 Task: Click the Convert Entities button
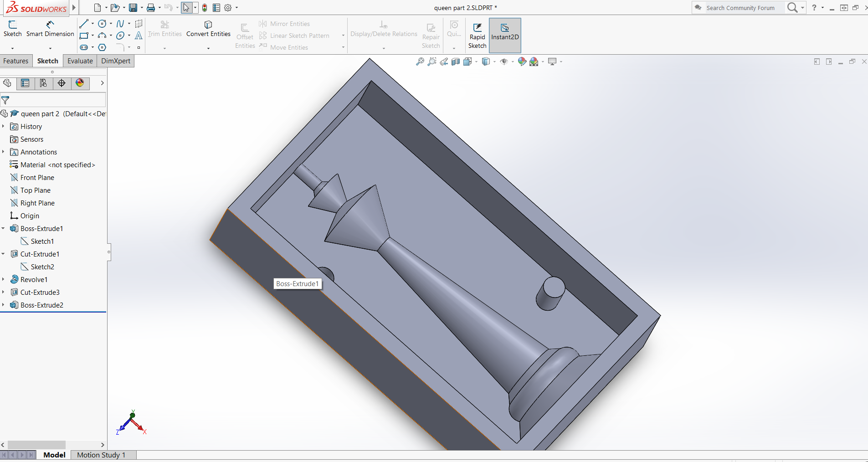pyautogui.click(x=208, y=29)
